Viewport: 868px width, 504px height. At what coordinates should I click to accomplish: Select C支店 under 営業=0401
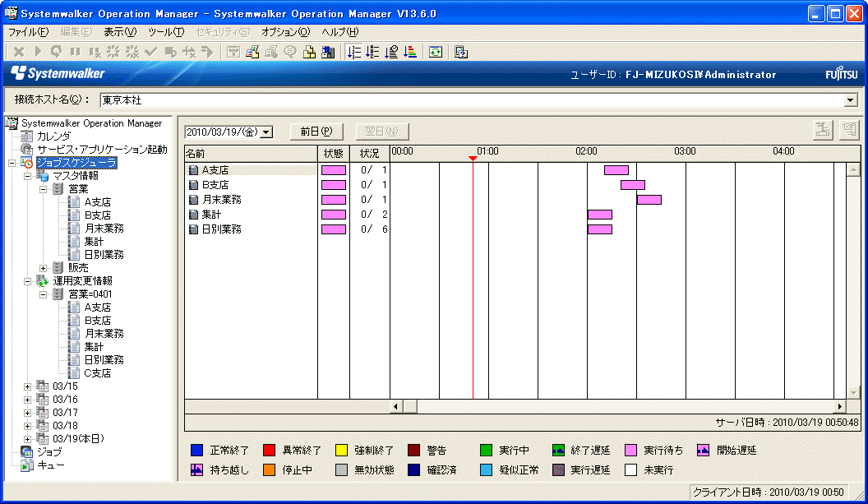(x=98, y=373)
